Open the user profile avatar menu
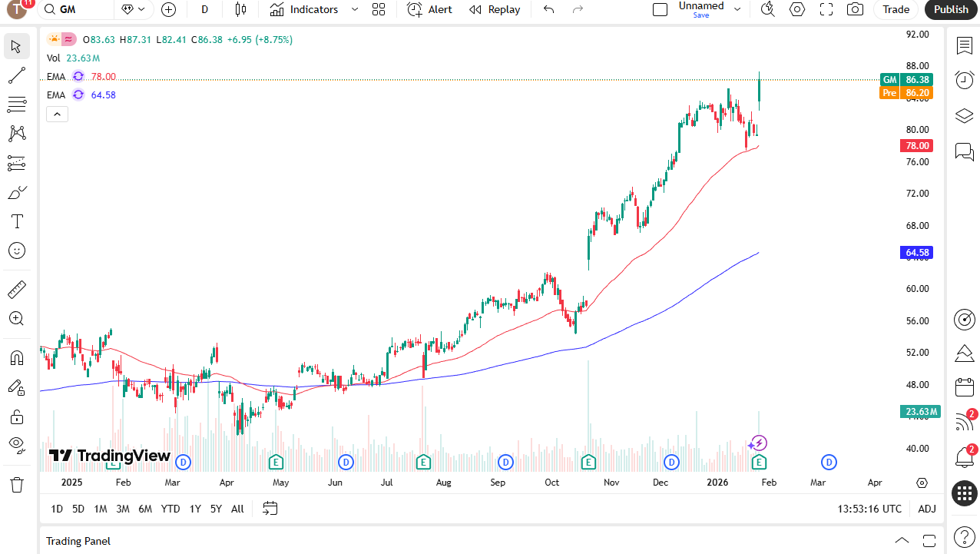The image size is (980, 554). pyautogui.click(x=17, y=9)
